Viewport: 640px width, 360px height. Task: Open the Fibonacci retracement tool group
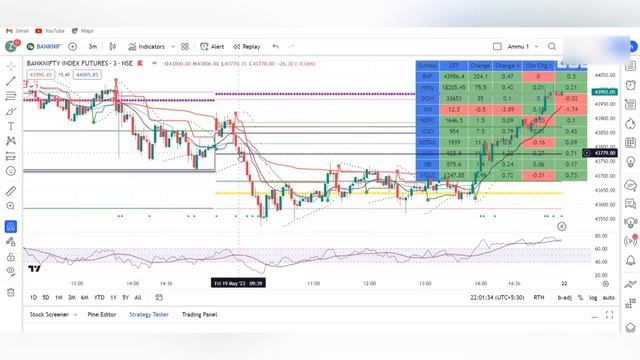click(11, 96)
